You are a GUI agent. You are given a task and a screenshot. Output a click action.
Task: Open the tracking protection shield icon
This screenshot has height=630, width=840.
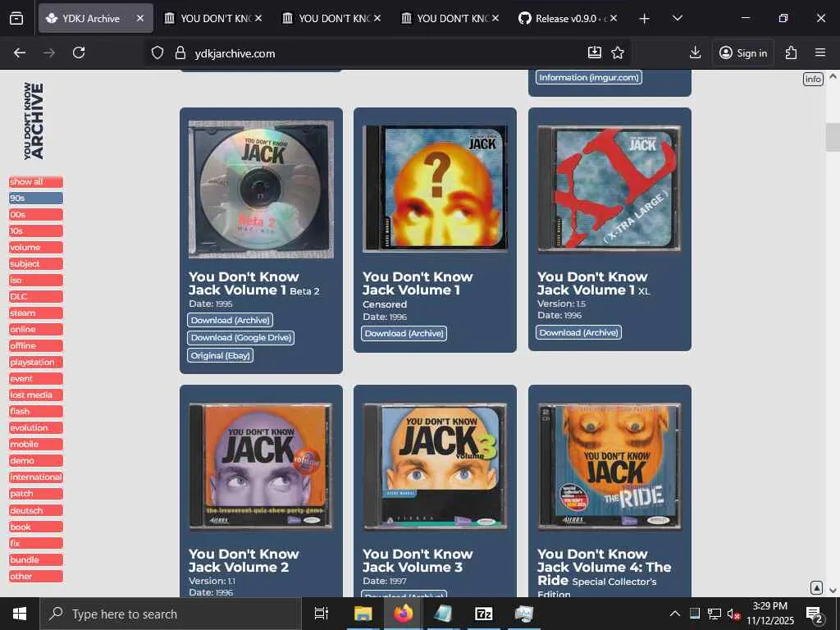coord(157,52)
